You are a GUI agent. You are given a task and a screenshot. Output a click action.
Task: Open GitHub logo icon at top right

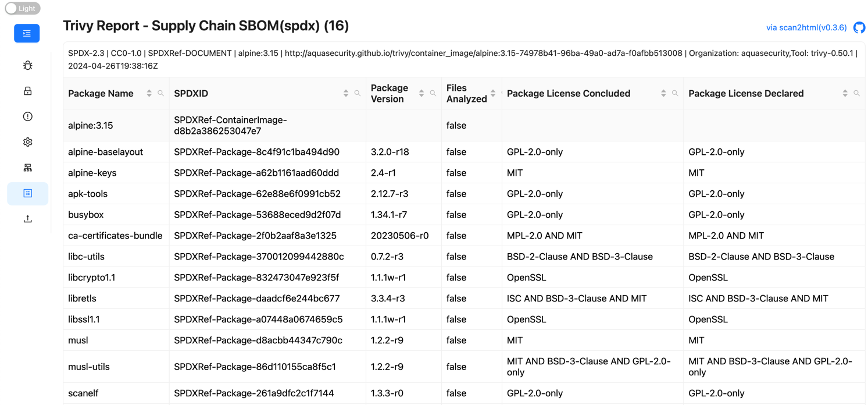(859, 27)
